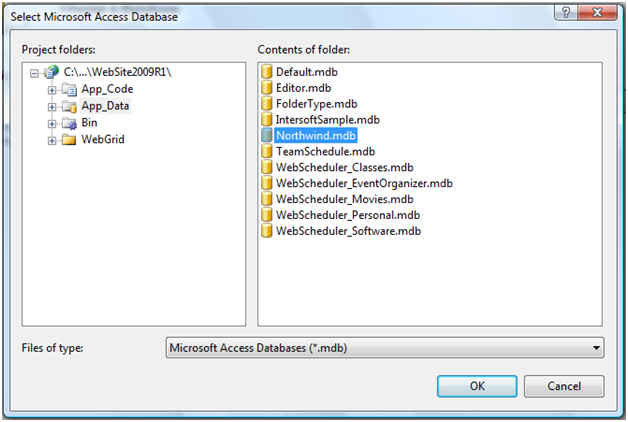Confirm selection with the OK button
The width and height of the screenshot is (628, 422).
click(x=477, y=386)
